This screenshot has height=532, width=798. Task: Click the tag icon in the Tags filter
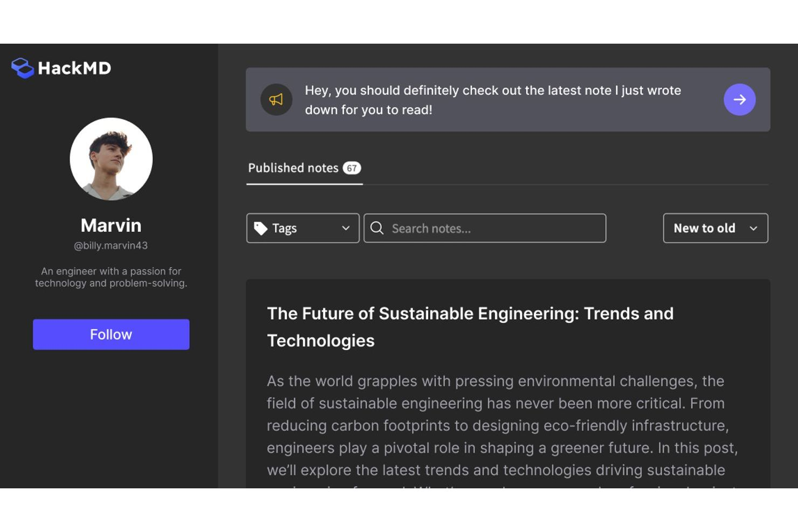pyautogui.click(x=260, y=228)
